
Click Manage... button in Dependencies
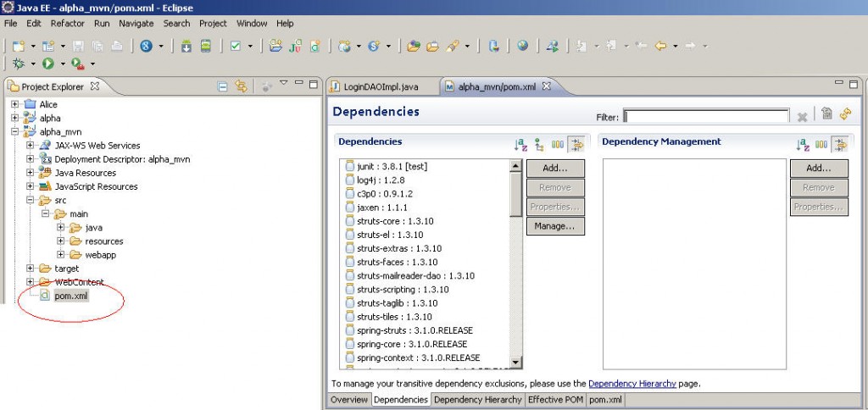(x=554, y=225)
